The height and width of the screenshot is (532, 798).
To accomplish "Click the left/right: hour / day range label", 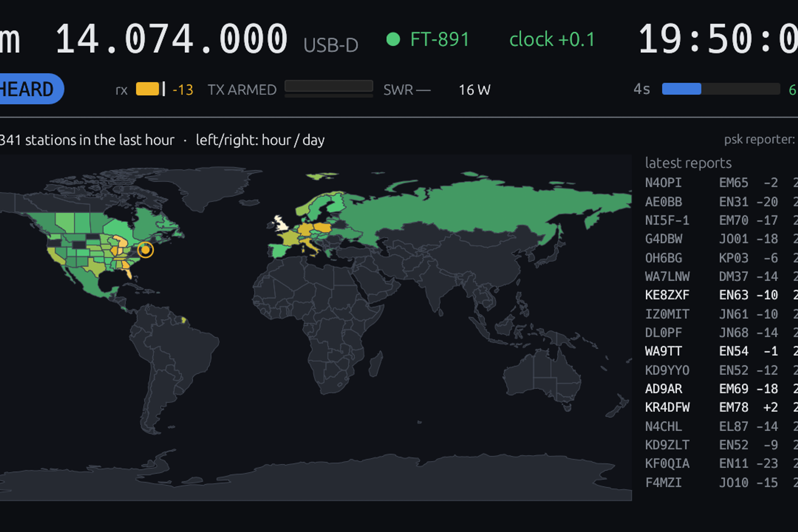I will click(260, 140).
